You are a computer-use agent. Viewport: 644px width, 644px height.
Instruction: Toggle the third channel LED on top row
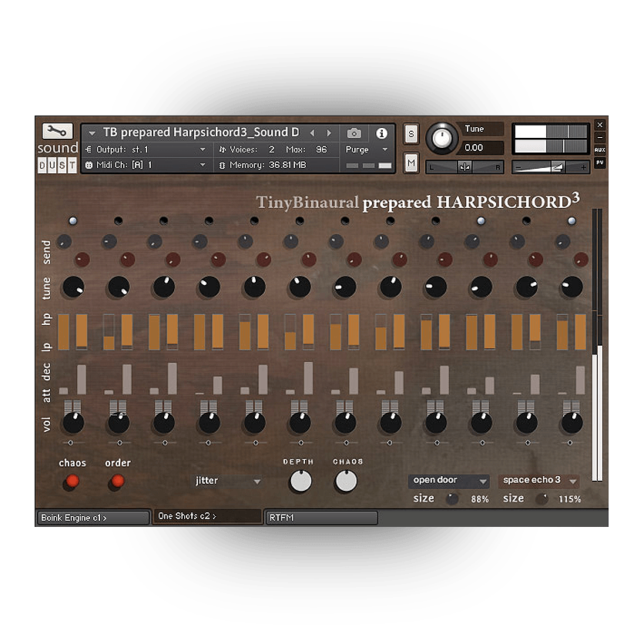163,221
